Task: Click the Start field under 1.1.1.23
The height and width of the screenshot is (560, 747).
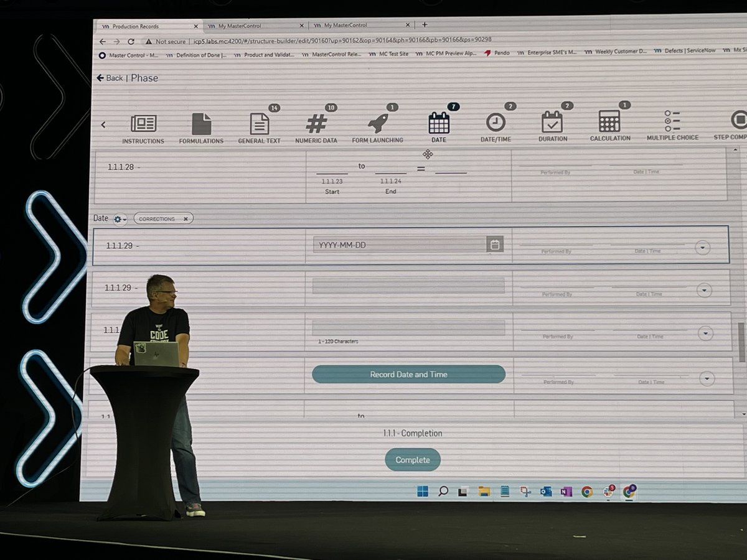Action: 332,172
